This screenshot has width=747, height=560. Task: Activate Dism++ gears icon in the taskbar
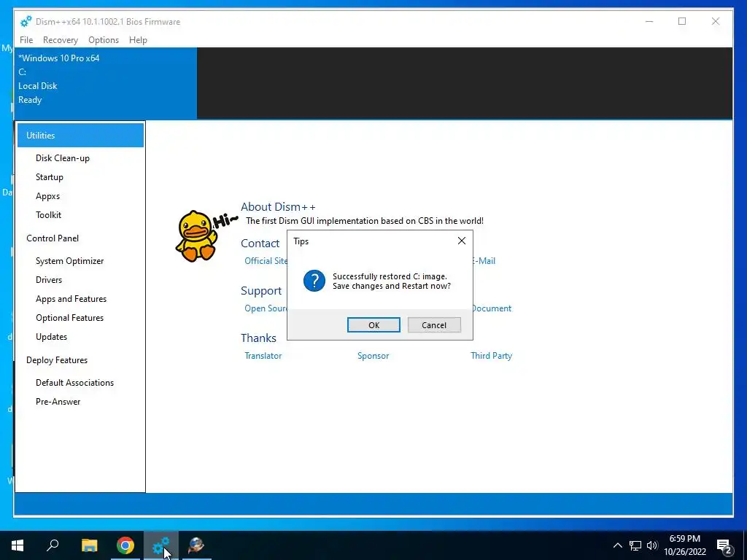pos(161,545)
